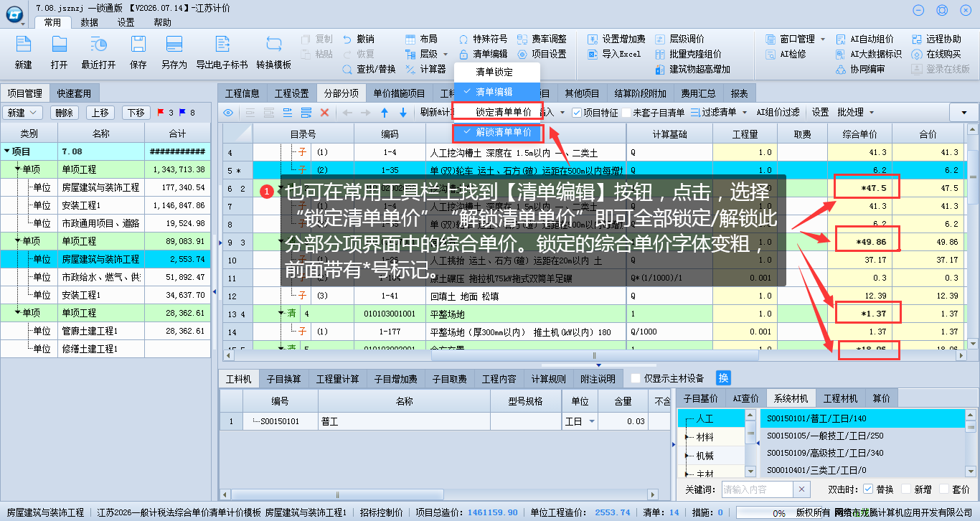Switch to the 子目换算 bottom tab
This screenshot has height=521, width=980.
[284, 379]
